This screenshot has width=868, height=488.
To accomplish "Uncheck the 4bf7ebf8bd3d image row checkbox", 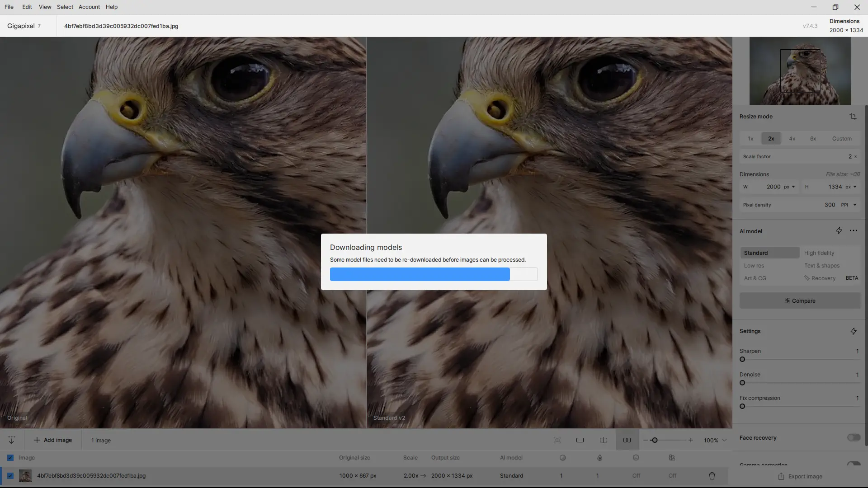I will [10, 476].
